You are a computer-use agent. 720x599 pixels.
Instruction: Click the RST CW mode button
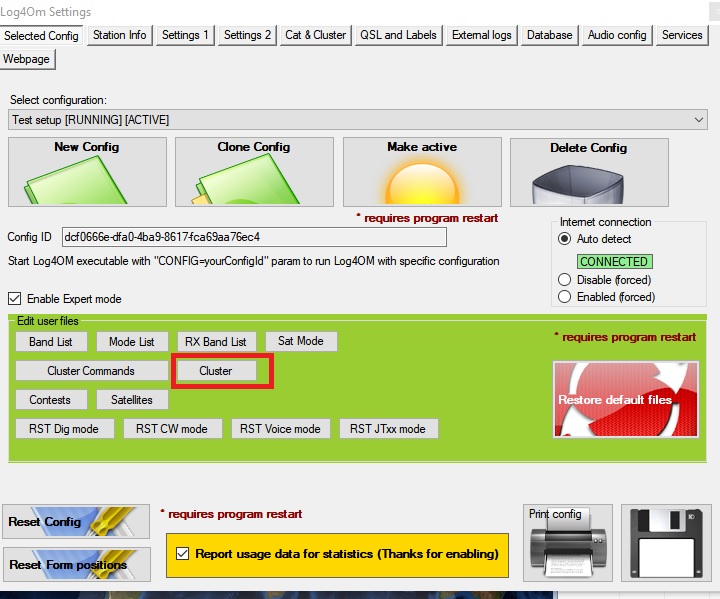172,429
